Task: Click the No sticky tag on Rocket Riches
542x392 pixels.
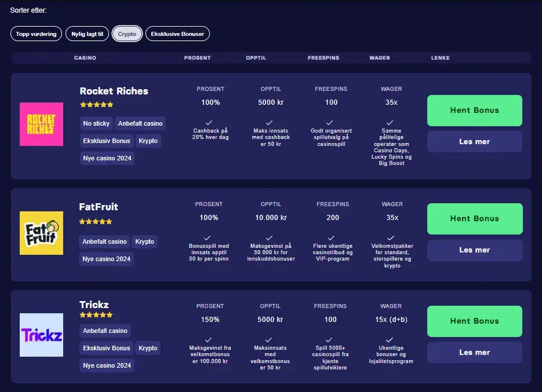Action: coord(96,123)
